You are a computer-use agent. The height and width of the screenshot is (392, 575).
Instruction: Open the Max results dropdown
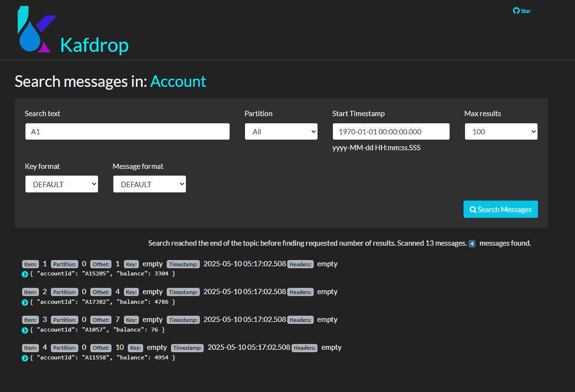501,131
